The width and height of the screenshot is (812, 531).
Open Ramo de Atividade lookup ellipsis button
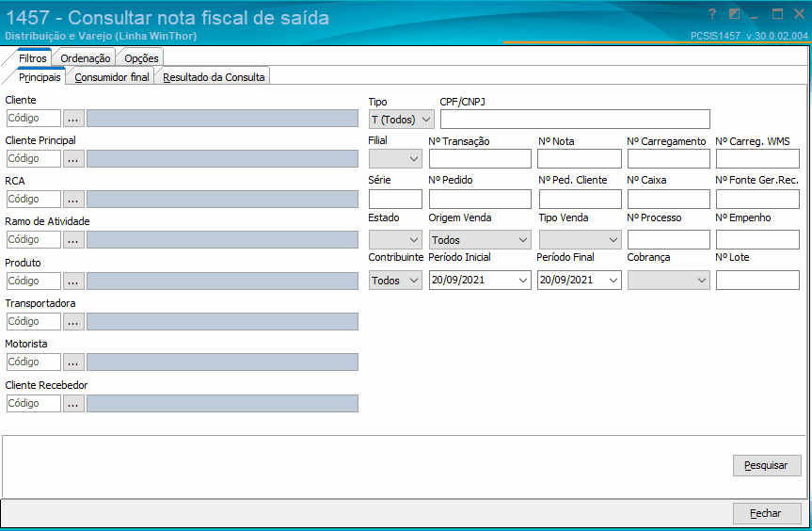[x=73, y=239]
